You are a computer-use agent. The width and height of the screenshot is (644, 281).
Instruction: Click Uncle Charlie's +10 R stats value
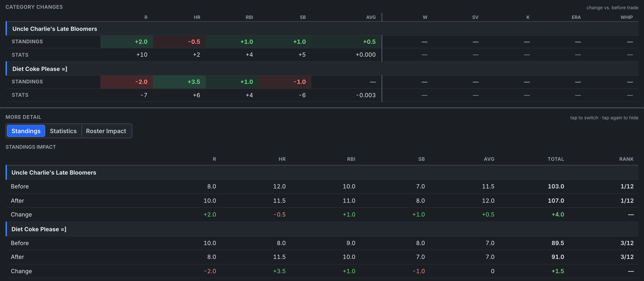tap(142, 55)
